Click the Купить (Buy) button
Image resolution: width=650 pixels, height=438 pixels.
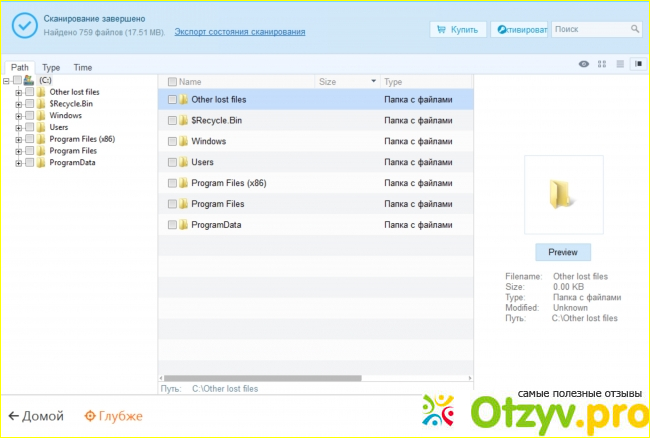click(458, 30)
